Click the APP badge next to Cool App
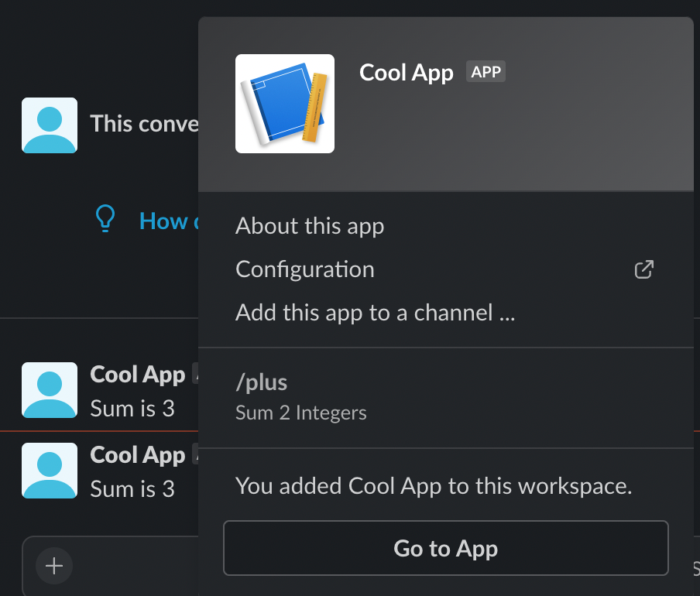 (x=486, y=71)
